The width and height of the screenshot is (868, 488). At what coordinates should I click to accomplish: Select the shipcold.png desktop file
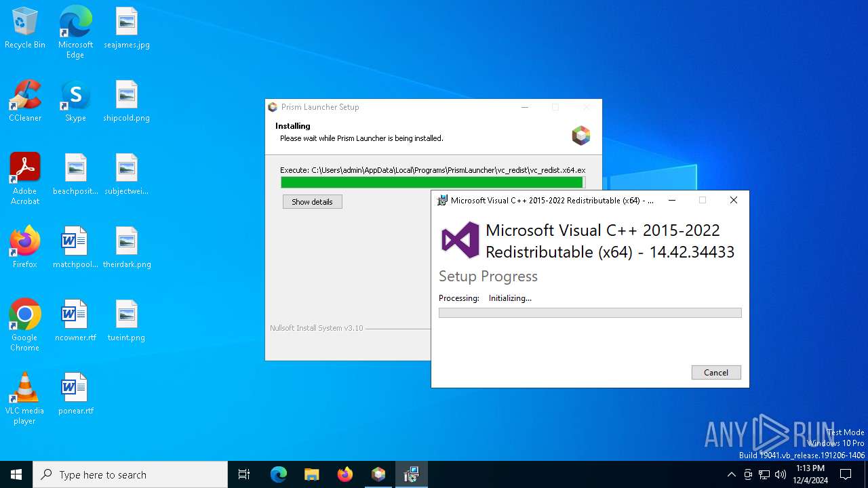tap(127, 102)
